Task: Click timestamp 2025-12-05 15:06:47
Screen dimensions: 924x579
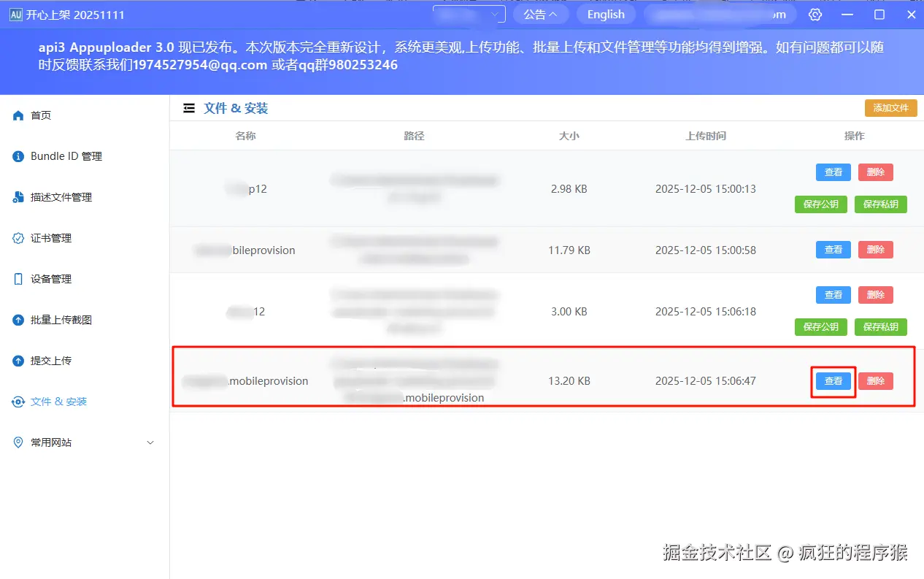Action: pos(706,381)
